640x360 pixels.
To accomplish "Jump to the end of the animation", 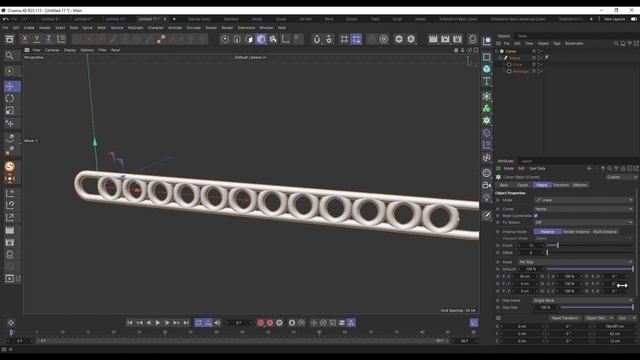I will coord(186,323).
